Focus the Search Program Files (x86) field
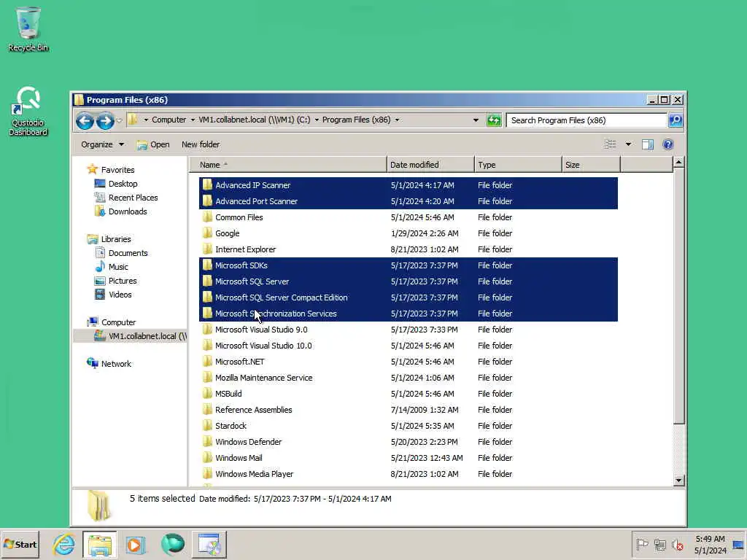Screen dimensions: 747x560 click(586, 120)
